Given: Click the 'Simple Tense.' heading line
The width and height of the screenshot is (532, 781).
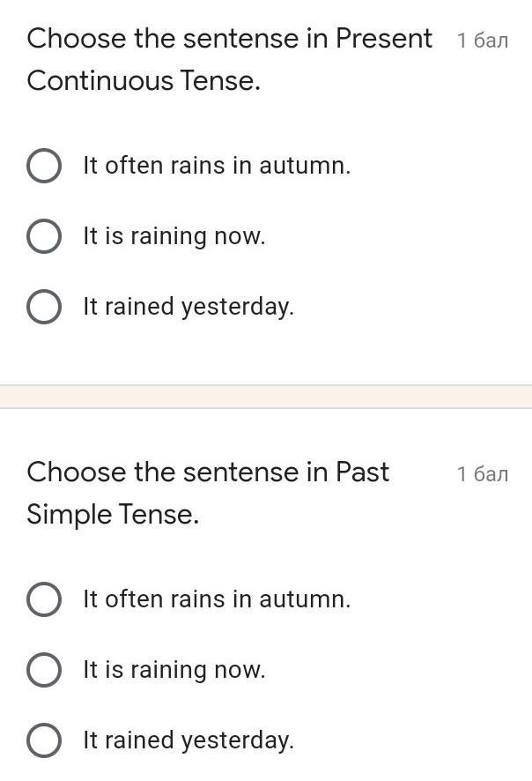Looking at the screenshot, I should (113, 515).
